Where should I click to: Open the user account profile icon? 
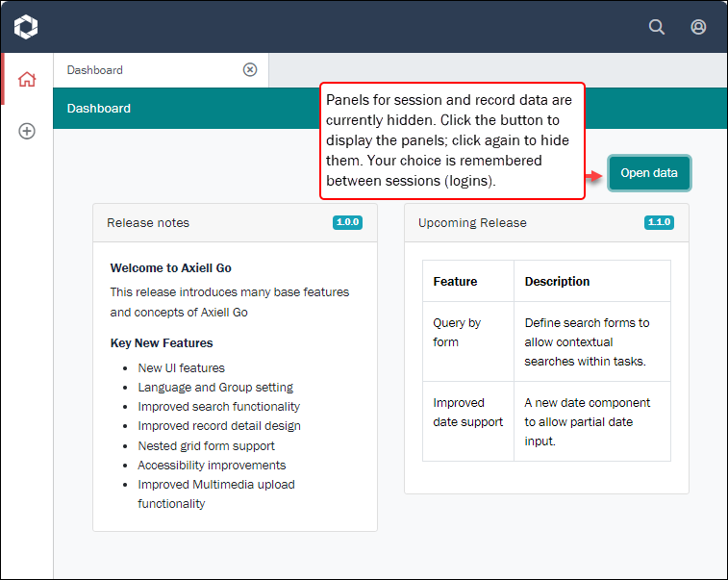click(x=698, y=27)
